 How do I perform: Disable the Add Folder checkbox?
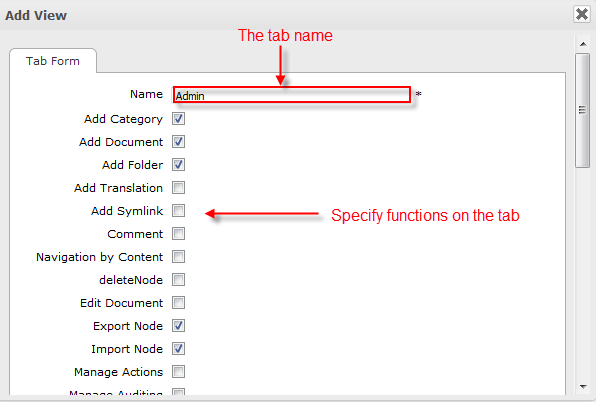coord(178,165)
